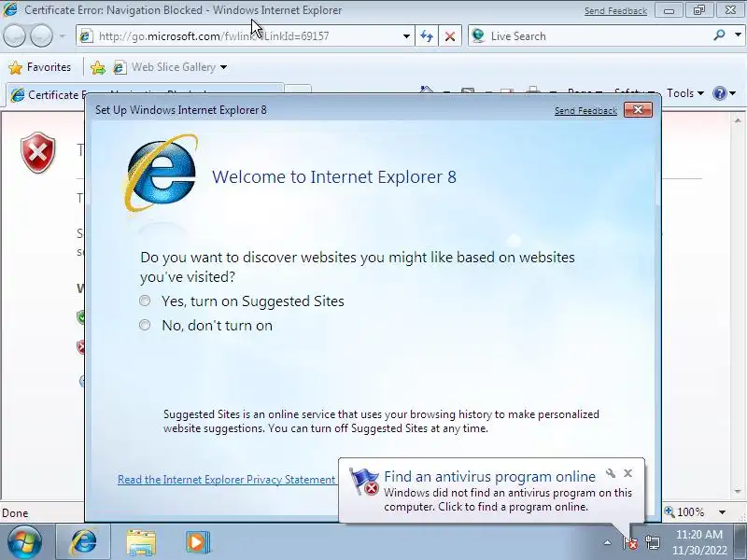Image resolution: width=747 pixels, height=560 pixels.
Task: Close the Set Up Internet Explorer 8 dialog
Action: click(x=638, y=110)
